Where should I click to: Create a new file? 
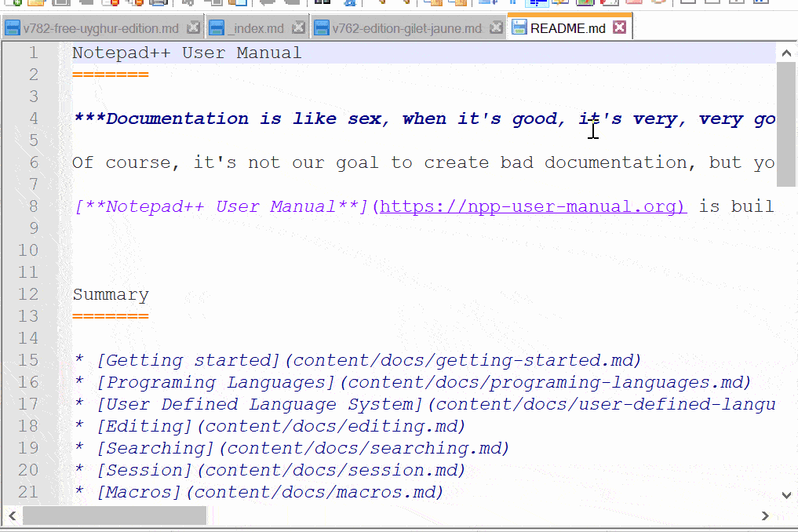point(13,3)
